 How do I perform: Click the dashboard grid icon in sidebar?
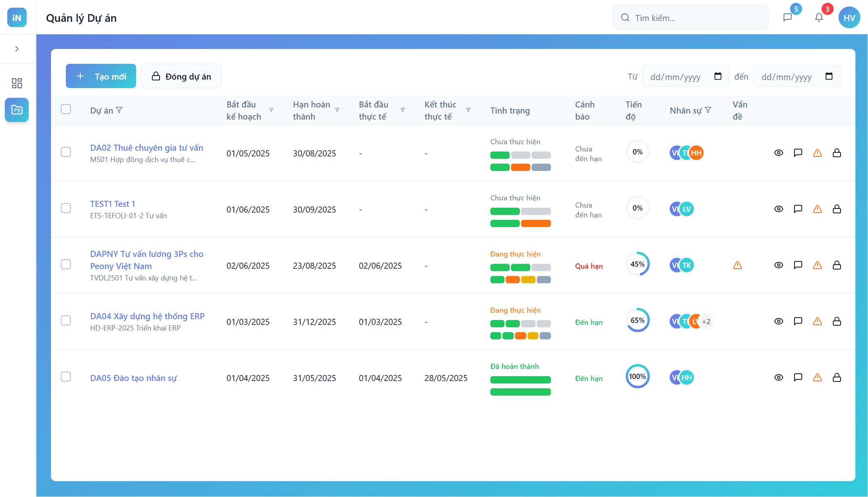pyautogui.click(x=17, y=83)
